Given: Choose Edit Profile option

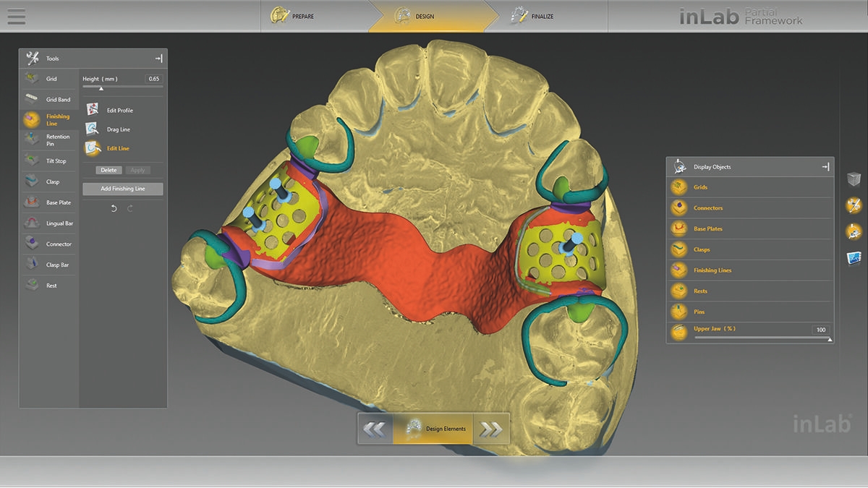Looking at the screenshot, I should point(109,110).
